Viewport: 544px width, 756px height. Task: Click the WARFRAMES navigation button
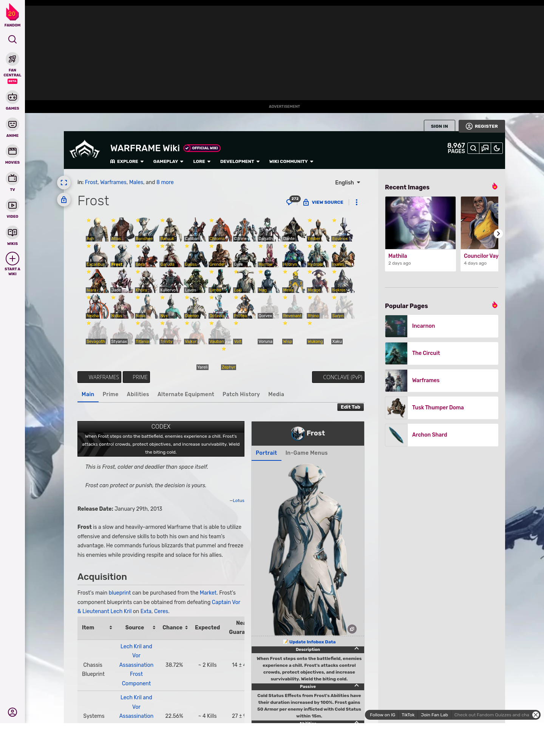click(x=99, y=377)
